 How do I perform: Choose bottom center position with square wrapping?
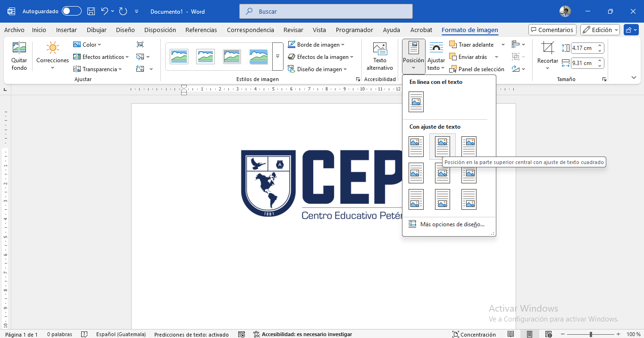pos(443,199)
